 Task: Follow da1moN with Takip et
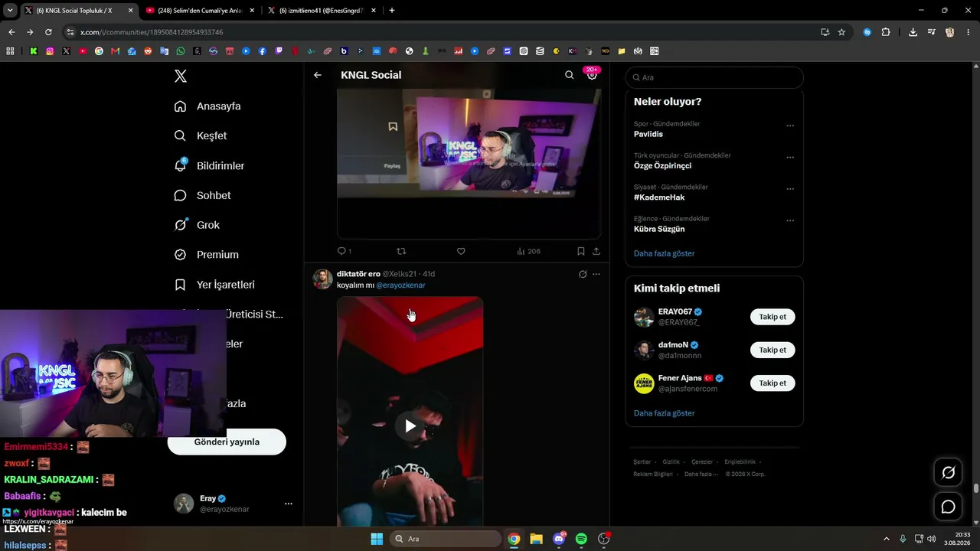coord(773,350)
